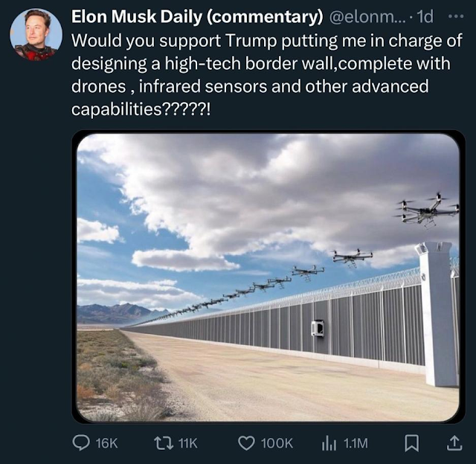Open the account's profile picture avatar
This screenshot has height=464, width=476.
point(36,35)
